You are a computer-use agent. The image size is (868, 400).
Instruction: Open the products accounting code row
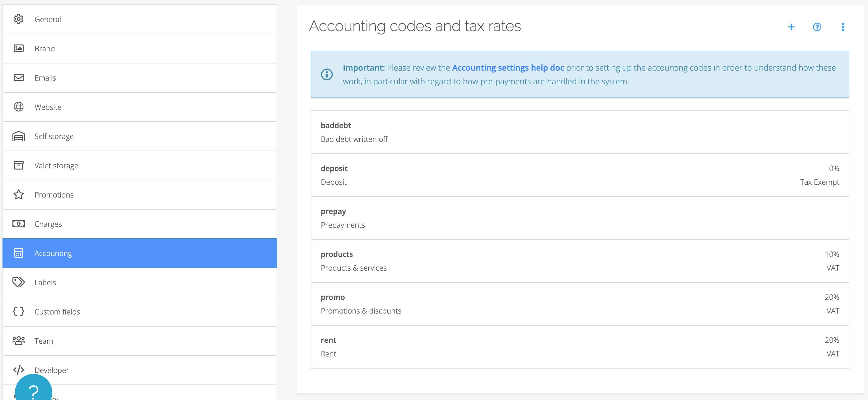tap(580, 261)
